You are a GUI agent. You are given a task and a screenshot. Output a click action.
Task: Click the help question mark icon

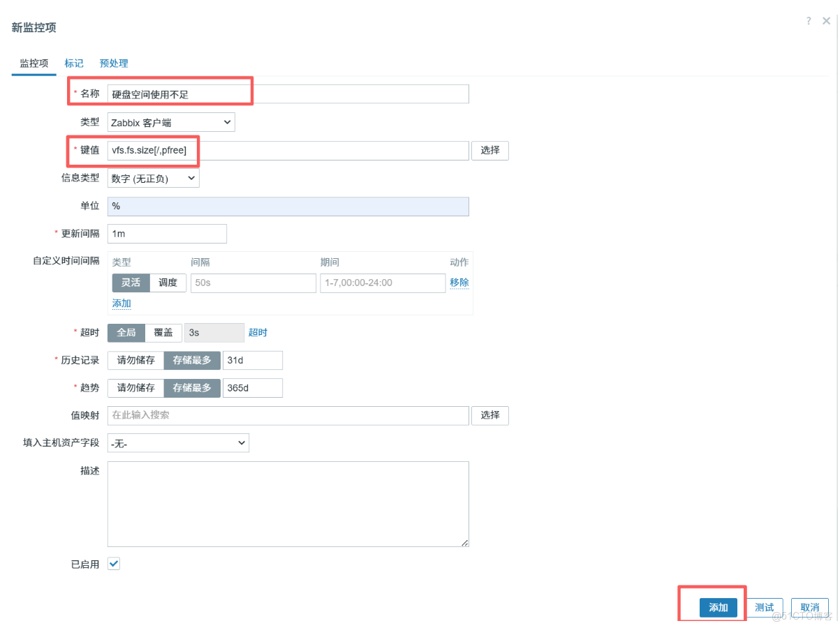[x=809, y=21]
